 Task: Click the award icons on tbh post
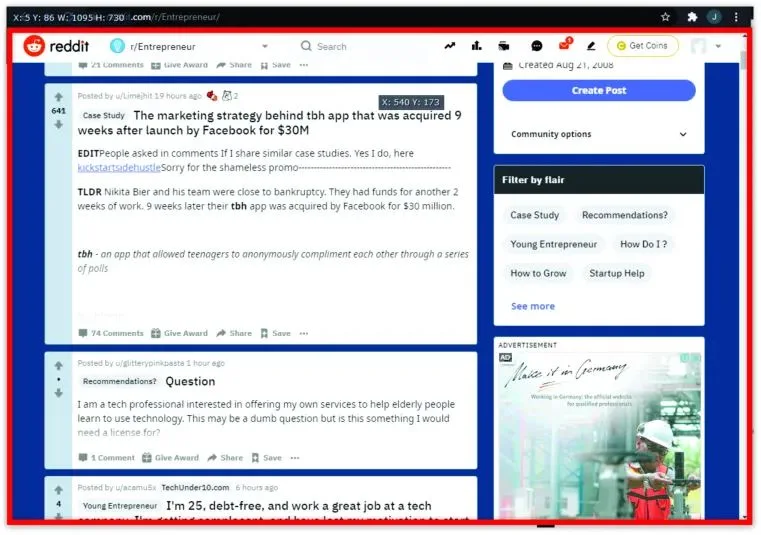pyautogui.click(x=221, y=96)
